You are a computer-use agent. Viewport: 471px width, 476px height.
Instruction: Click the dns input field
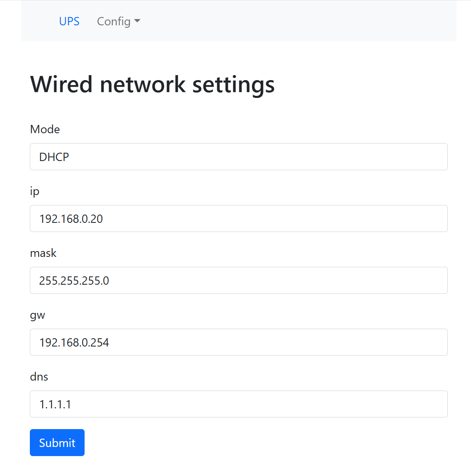238,404
